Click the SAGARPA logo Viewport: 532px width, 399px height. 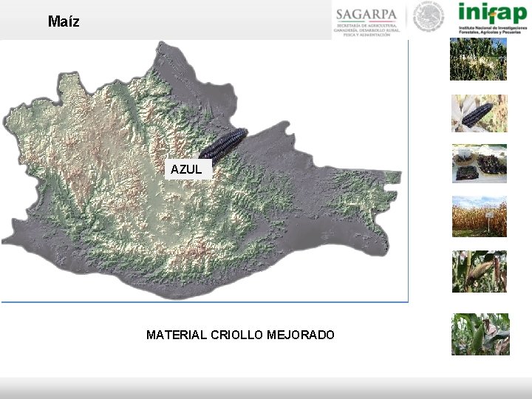[x=366, y=21]
